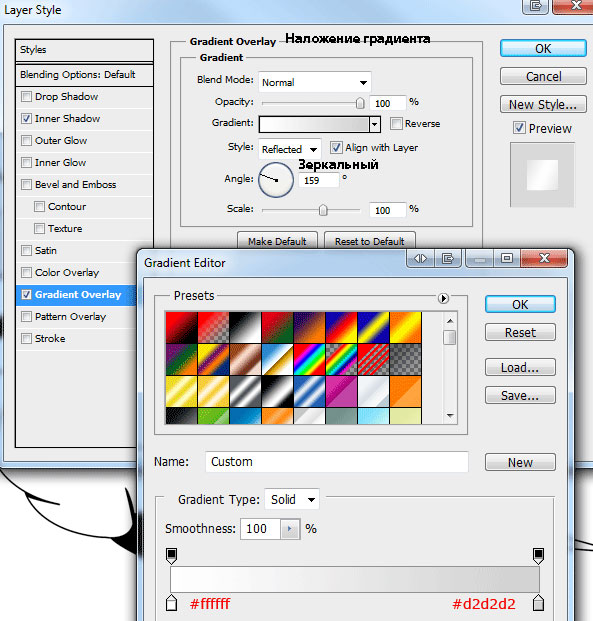Select the Texture sub-style row
The image size is (593, 621).
click(85, 229)
